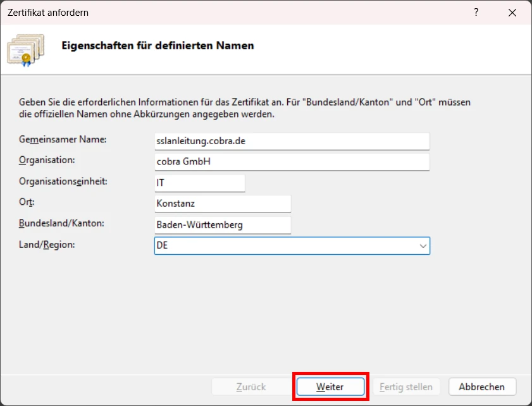Select the Organisationseinheit field with IT
The image size is (532, 406).
[199, 183]
